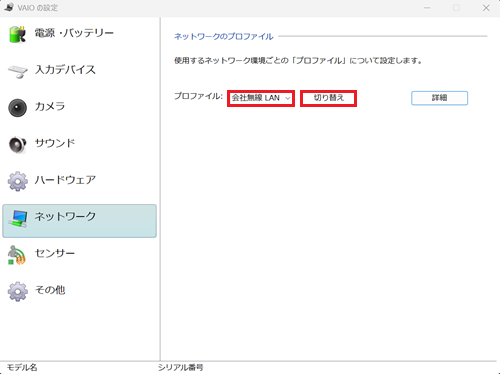Click the sensor person icon

tap(17, 255)
